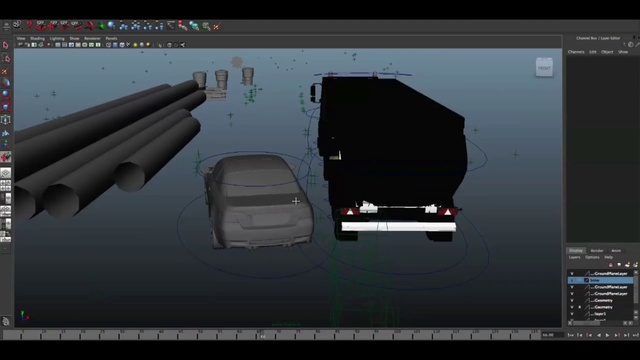Toggle visibility of the layer1 layer
This screenshot has width=640, height=360.
click(x=571, y=314)
